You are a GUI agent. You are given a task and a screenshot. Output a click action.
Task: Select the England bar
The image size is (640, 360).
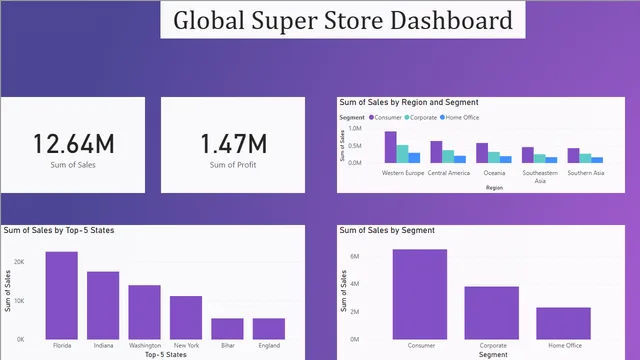coord(269,329)
